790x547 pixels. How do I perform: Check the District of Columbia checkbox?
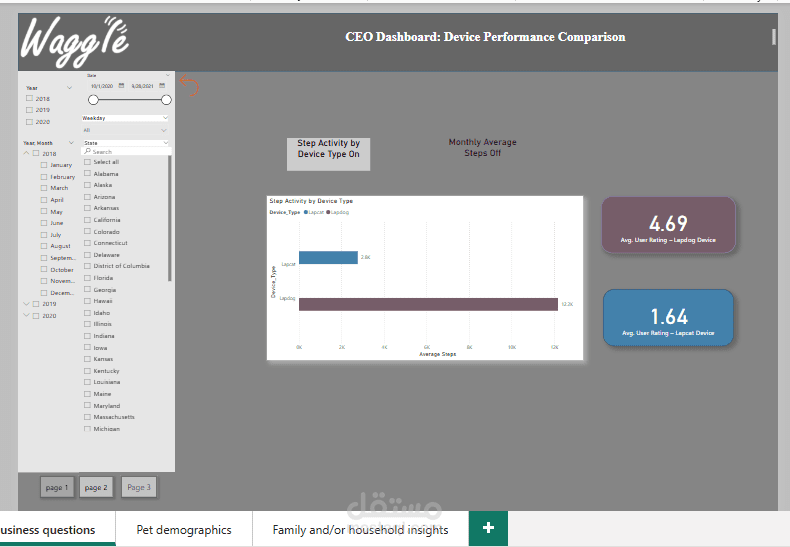(x=87, y=266)
